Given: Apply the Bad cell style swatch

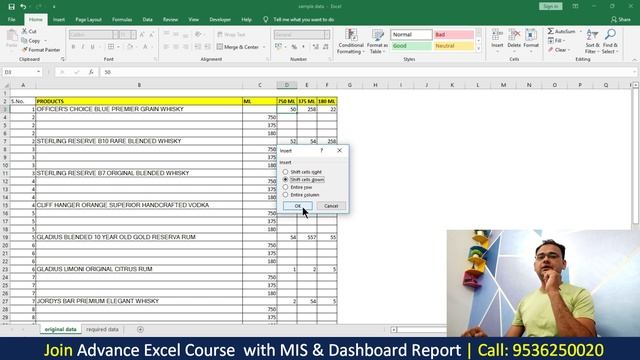Looking at the screenshot, I should coord(454,35).
